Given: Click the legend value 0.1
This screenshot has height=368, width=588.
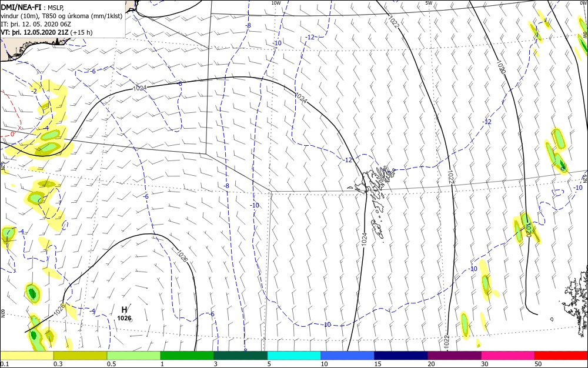Looking at the screenshot, I should click(x=5, y=364).
